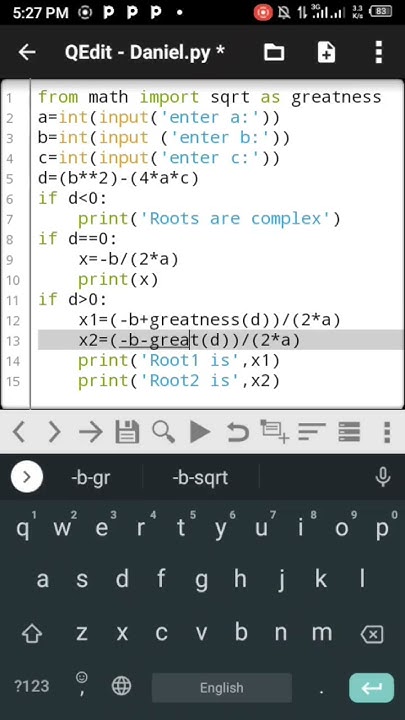Tap the letter p key
This screenshot has height=720, width=405.
tap(382, 528)
